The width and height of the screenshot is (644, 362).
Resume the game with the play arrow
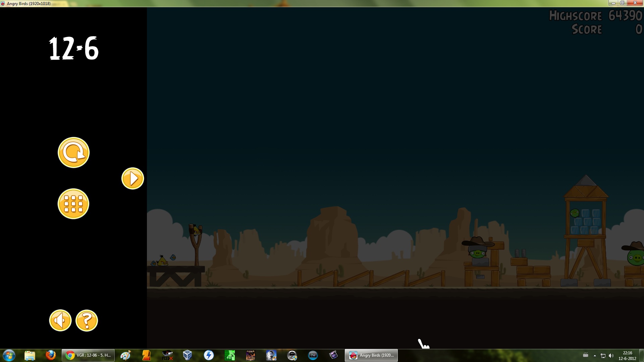132,179
